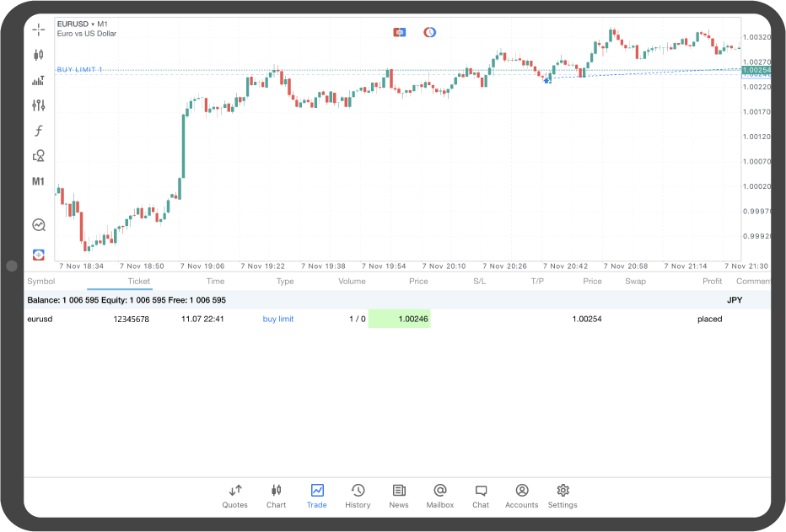The image size is (786, 532).
Task: Sort by the Swap column header
Action: click(x=636, y=282)
